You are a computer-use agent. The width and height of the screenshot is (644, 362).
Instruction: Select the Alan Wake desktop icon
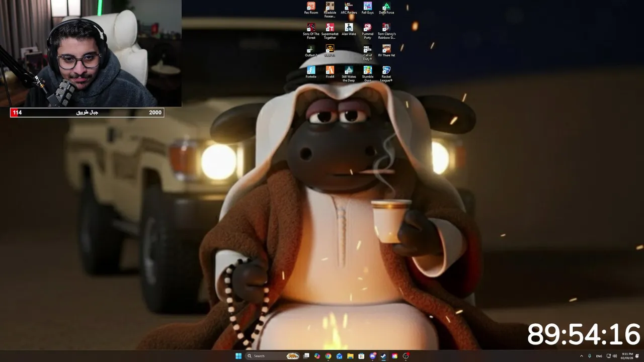(349, 30)
